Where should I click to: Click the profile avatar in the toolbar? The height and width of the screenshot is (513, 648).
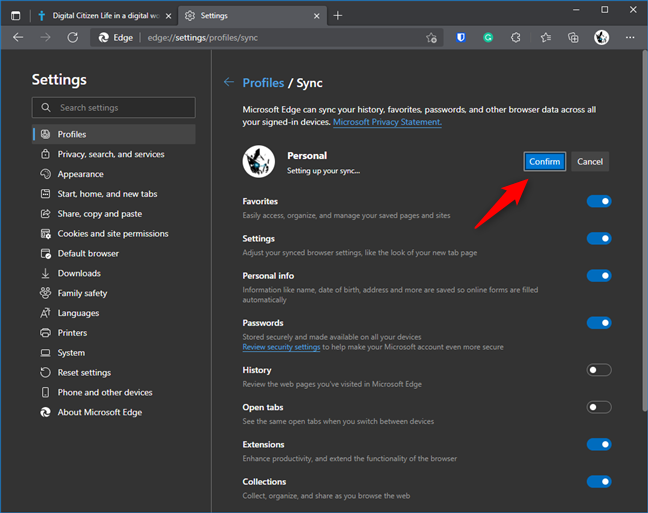601,37
